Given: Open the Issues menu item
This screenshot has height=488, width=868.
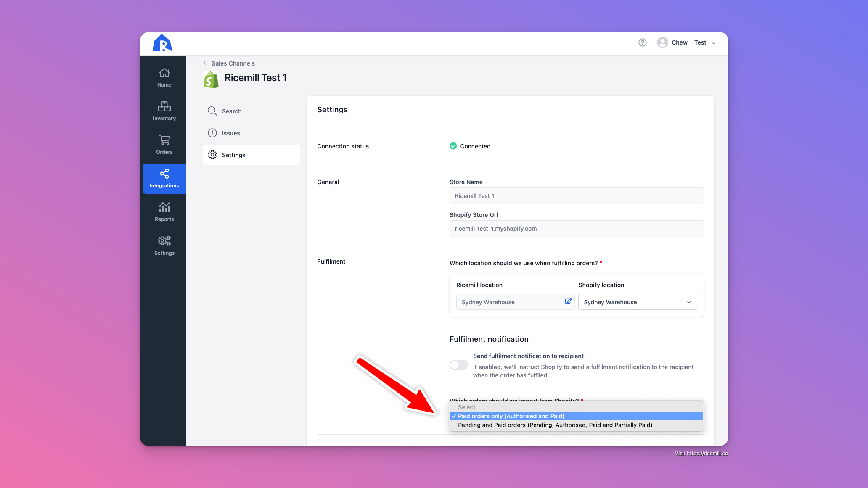Looking at the screenshot, I should click(230, 133).
